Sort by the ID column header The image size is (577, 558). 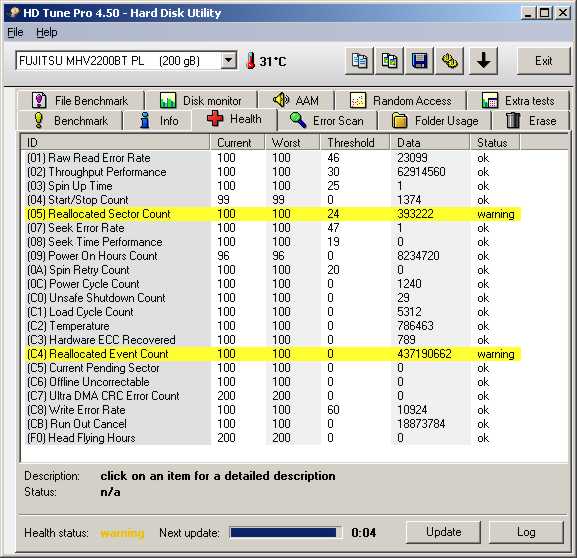[115, 142]
